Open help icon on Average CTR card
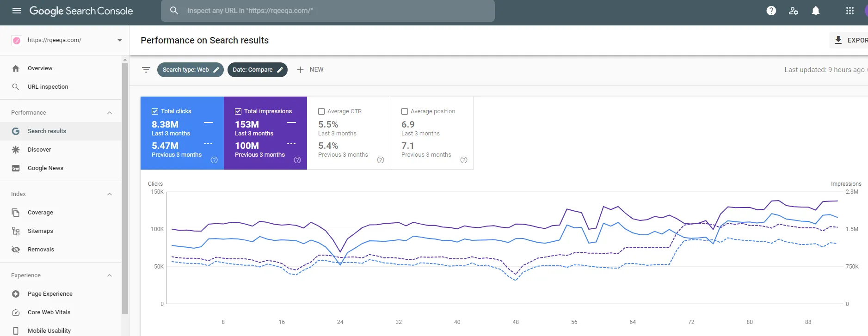868x336 pixels. 381,160
